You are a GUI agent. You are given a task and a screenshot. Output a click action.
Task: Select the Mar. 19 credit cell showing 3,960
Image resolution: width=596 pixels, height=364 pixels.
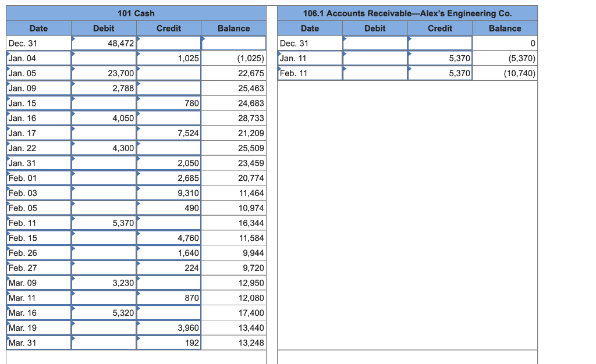(x=169, y=328)
